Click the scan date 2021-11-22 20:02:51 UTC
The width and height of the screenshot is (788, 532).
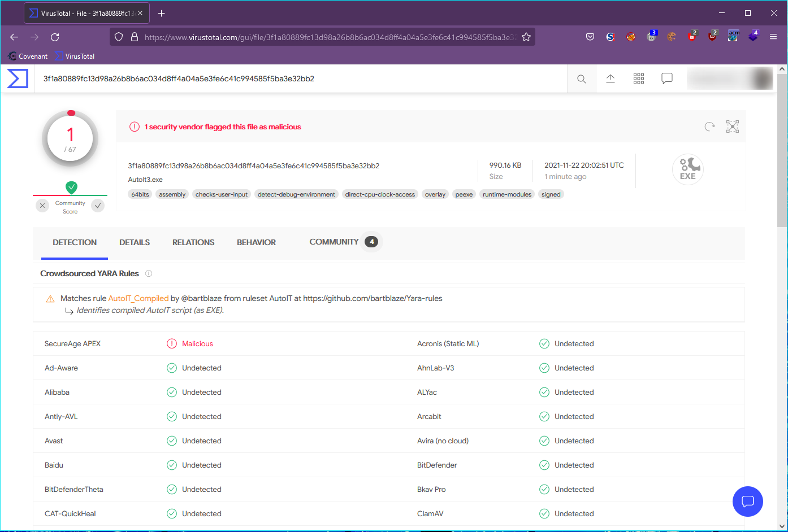coord(584,165)
